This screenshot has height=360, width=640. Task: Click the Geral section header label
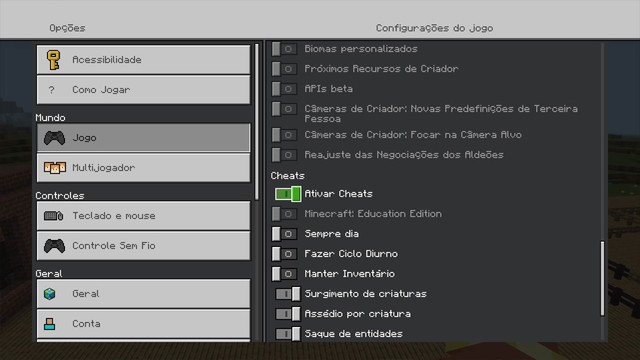49,274
